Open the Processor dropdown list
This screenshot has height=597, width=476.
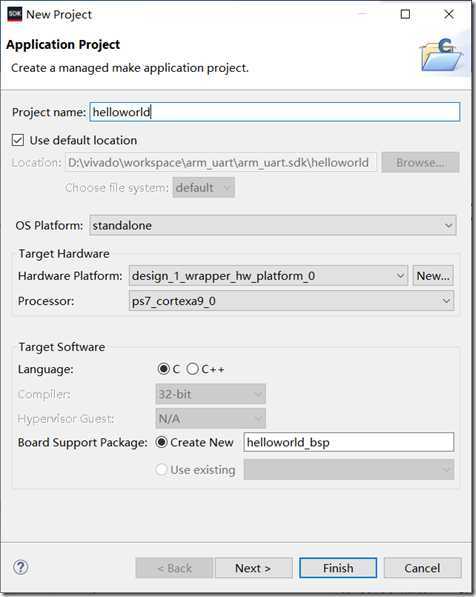coord(291,301)
